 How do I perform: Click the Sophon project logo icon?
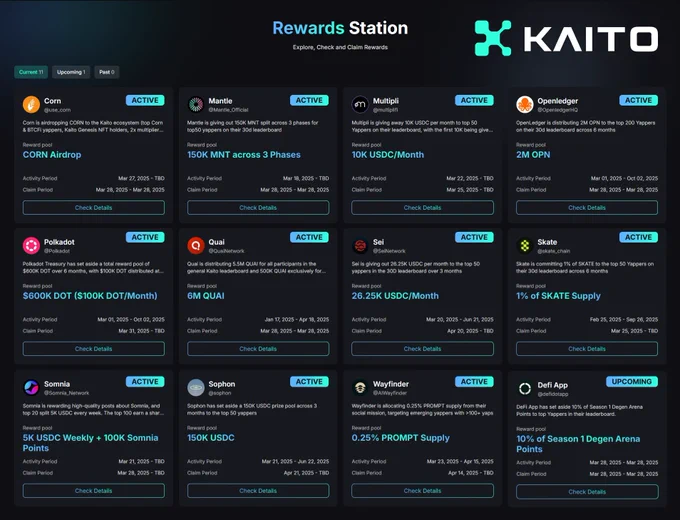[196, 387]
